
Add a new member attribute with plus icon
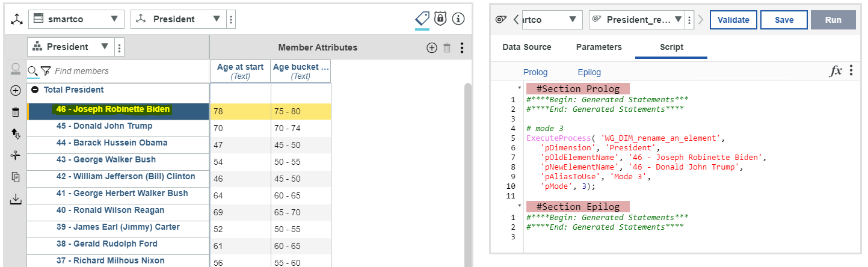(431, 48)
